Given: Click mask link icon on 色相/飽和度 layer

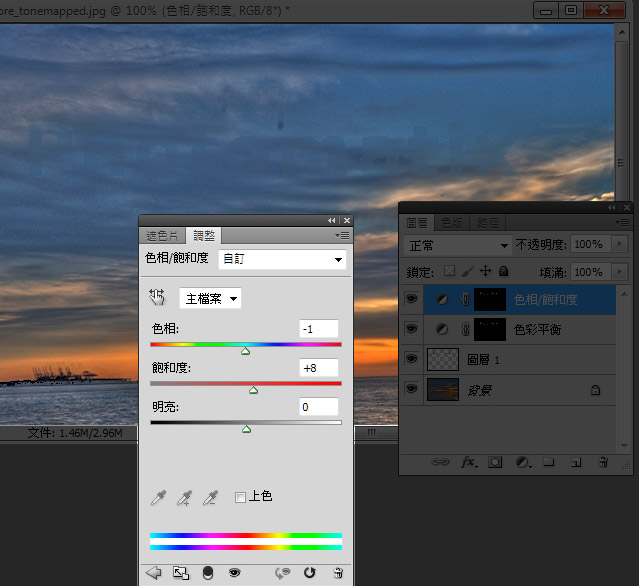Looking at the screenshot, I should (x=465, y=299).
